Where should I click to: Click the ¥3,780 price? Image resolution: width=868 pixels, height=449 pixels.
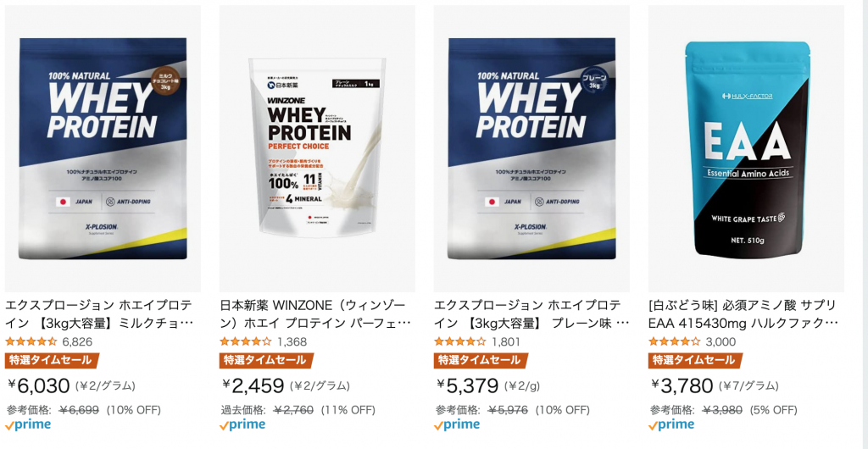click(682, 385)
